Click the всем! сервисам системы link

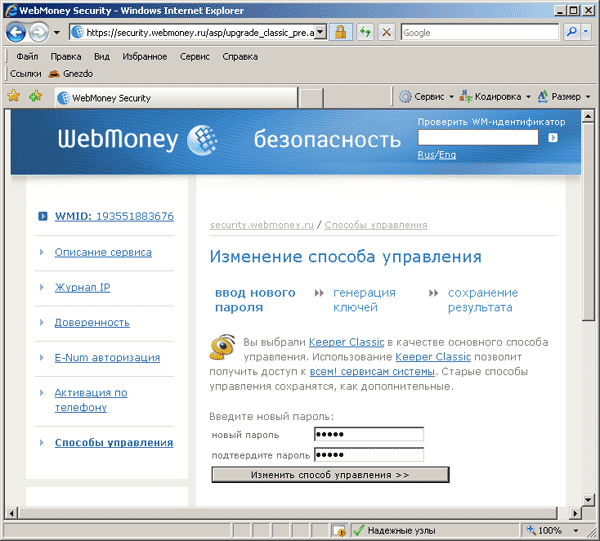[372, 372]
